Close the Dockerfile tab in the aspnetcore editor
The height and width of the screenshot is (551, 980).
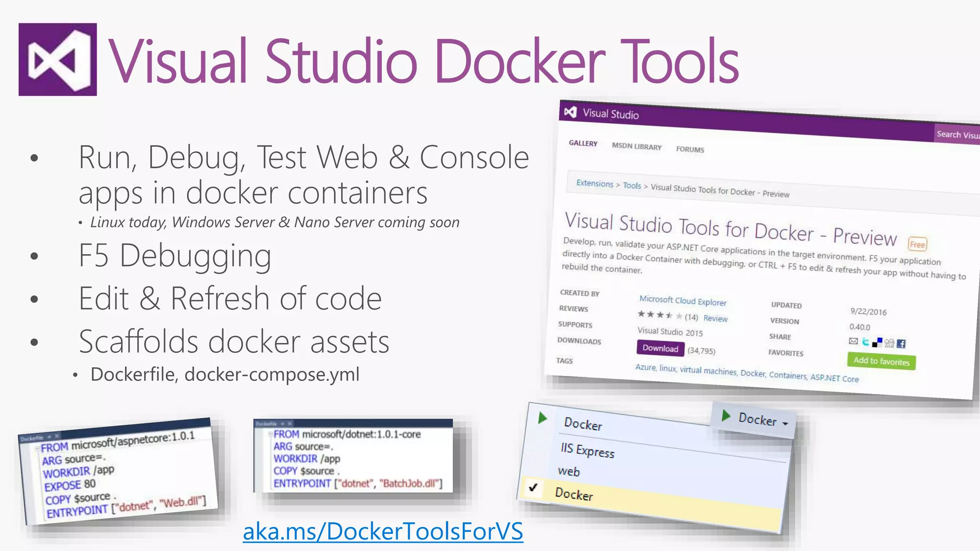[x=57, y=436]
